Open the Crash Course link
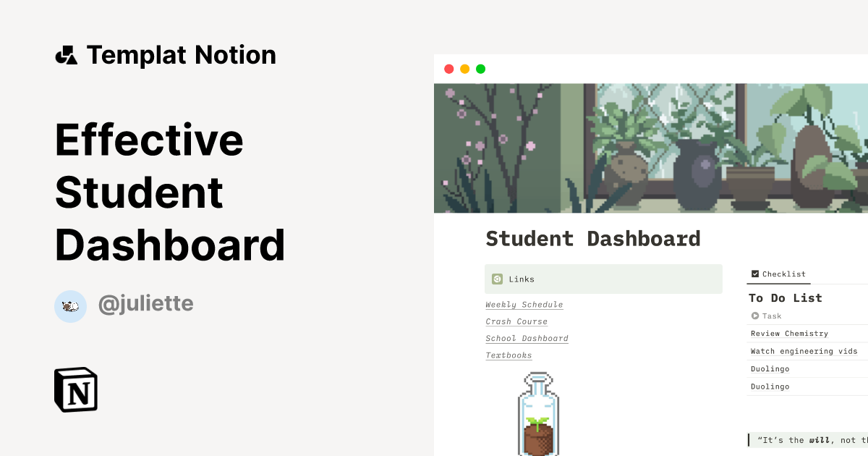868x456 pixels. [516, 321]
